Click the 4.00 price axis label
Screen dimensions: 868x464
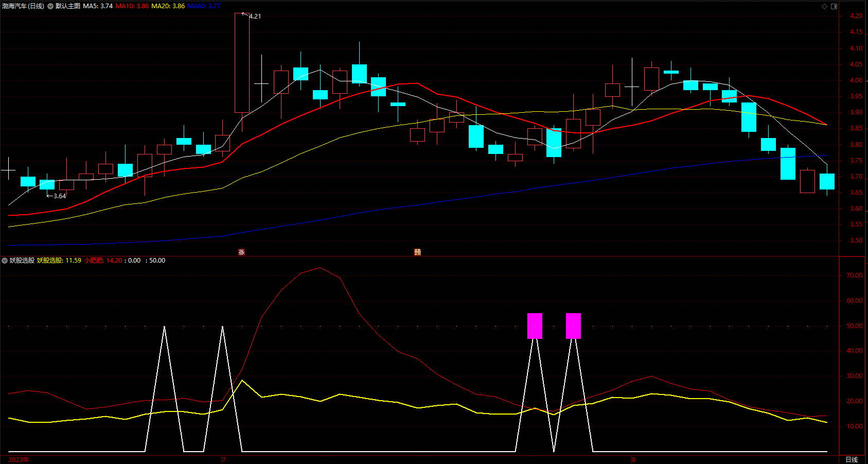tap(856, 80)
